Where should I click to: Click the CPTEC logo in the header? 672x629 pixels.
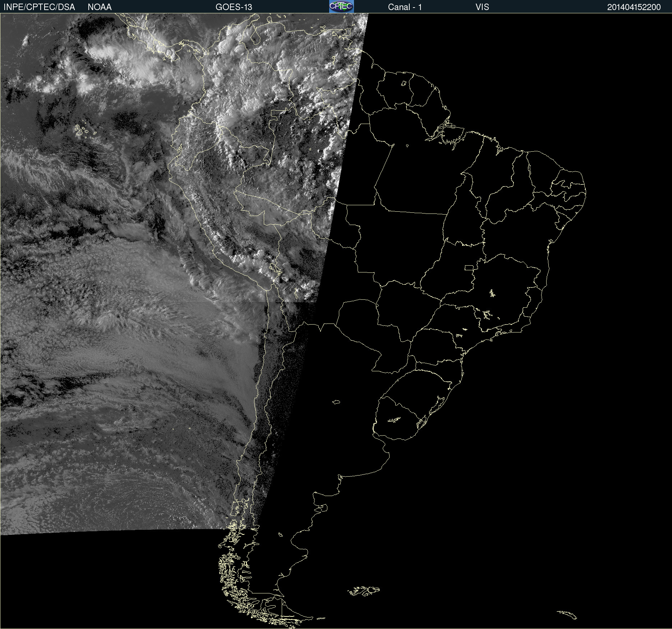pyautogui.click(x=341, y=6)
